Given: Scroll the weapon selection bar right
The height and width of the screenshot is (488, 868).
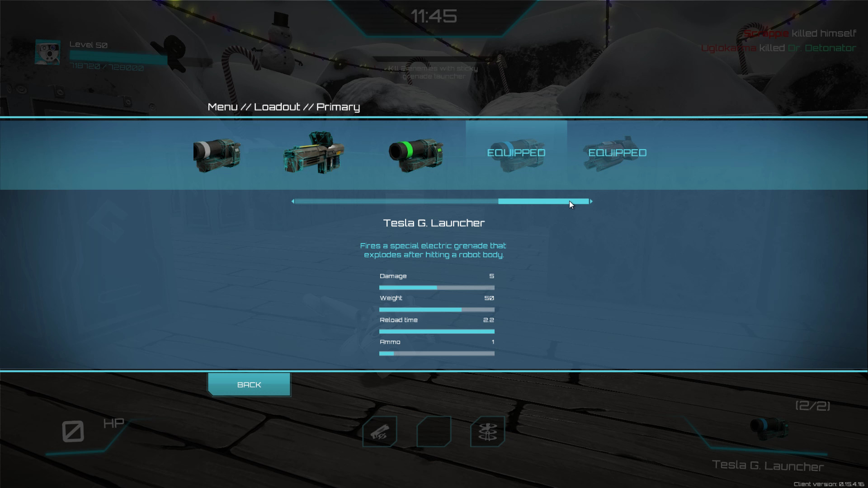Looking at the screenshot, I should pos(590,201).
